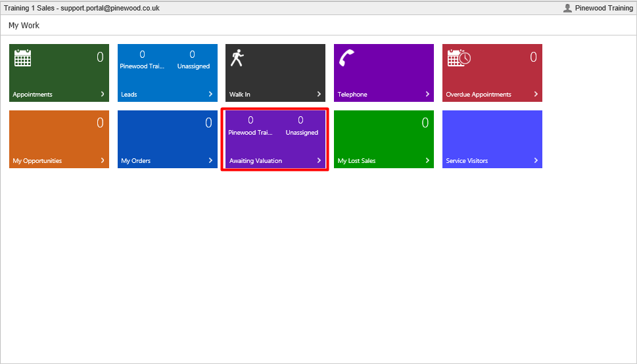Open the My Orders tile chevron
This screenshot has width=637, height=364.
tap(210, 160)
